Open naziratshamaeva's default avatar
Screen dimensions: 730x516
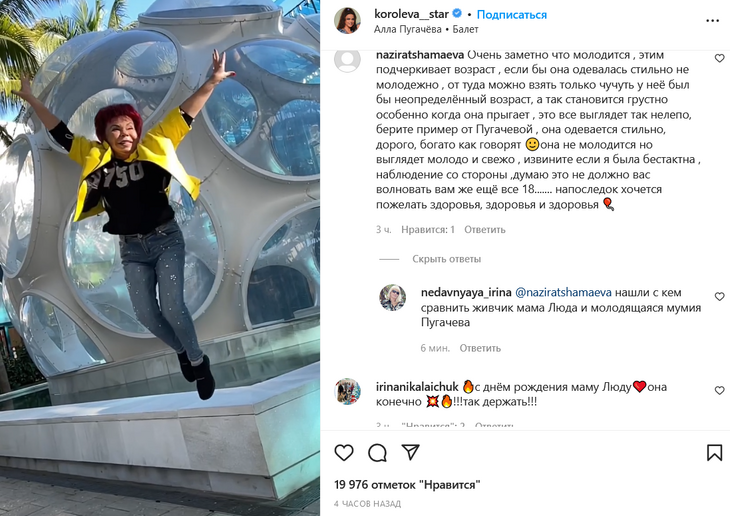click(347, 61)
